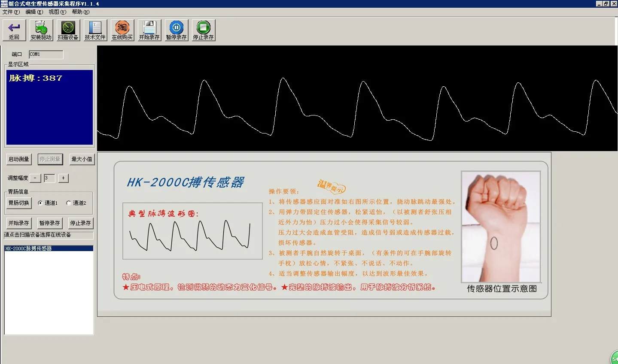Click the 开始录存 floppy-disk toolbar icon
618x364 pixels.
pos(149,30)
